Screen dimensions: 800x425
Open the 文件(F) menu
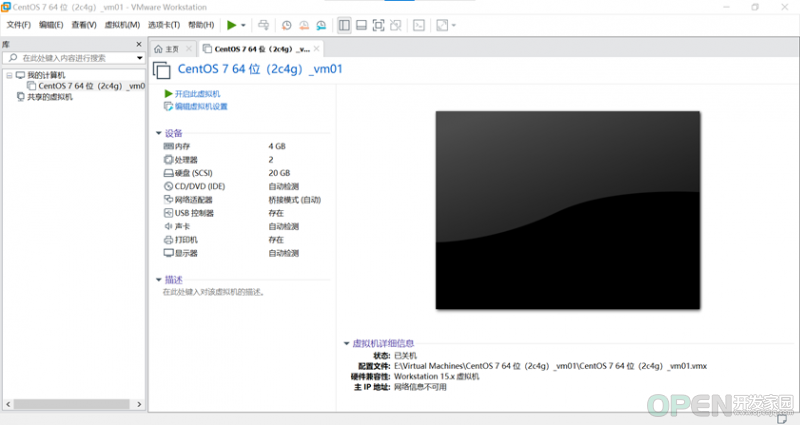click(x=19, y=25)
